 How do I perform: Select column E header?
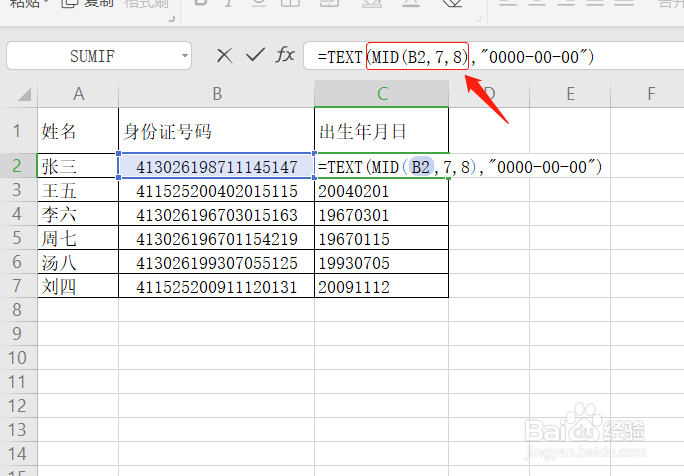click(570, 94)
